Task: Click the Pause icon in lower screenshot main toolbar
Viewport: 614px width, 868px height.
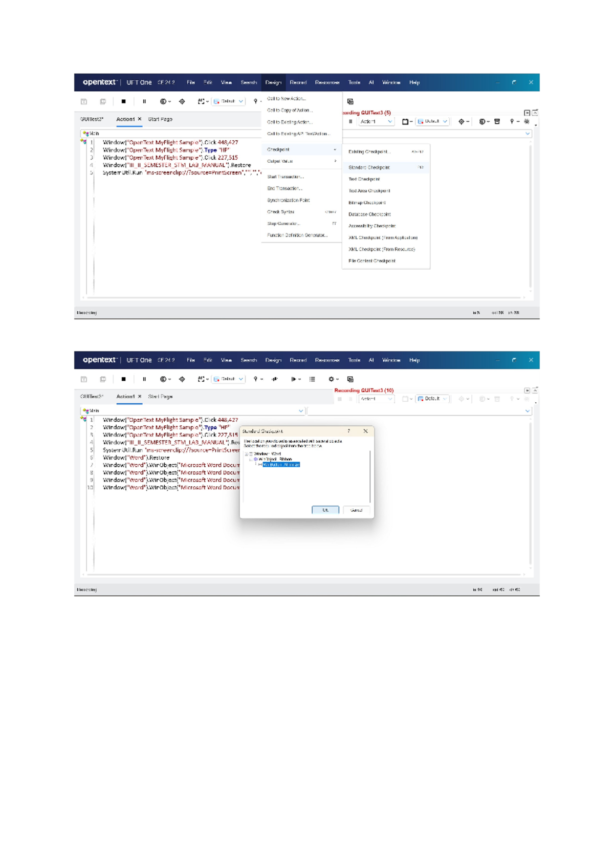Action: pos(144,379)
